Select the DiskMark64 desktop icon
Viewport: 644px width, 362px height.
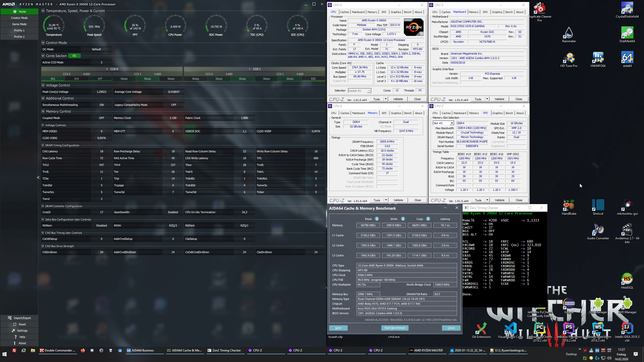627,35
